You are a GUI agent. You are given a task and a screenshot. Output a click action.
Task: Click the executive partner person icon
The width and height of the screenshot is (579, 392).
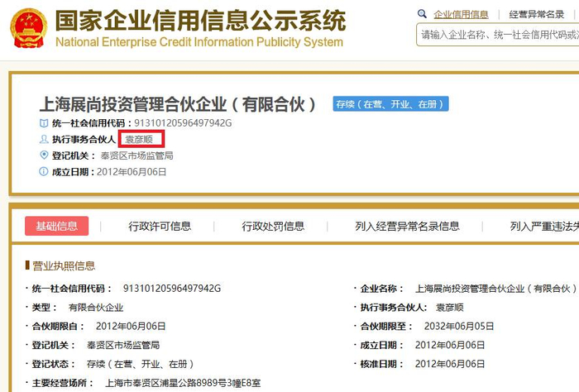[x=44, y=139]
